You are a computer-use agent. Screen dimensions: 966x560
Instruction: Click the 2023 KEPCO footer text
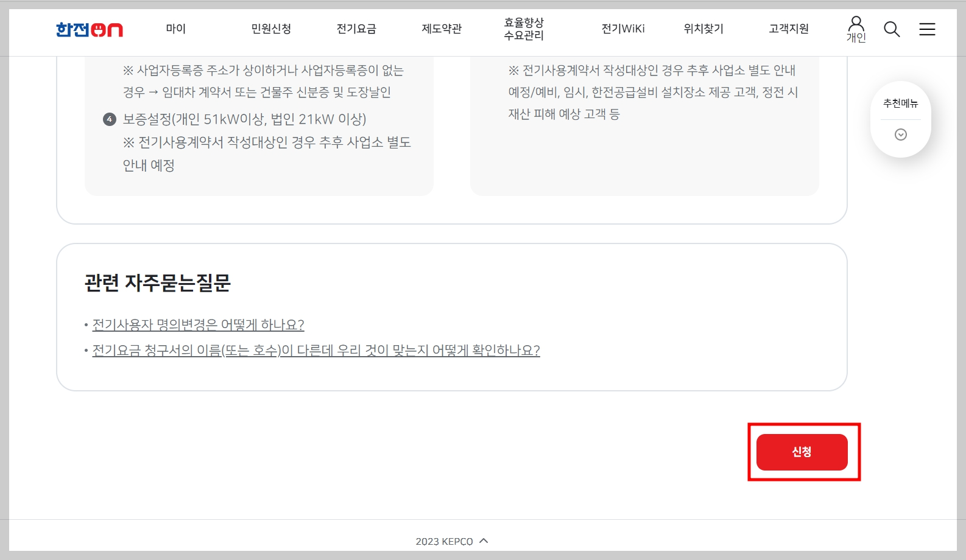coord(444,541)
